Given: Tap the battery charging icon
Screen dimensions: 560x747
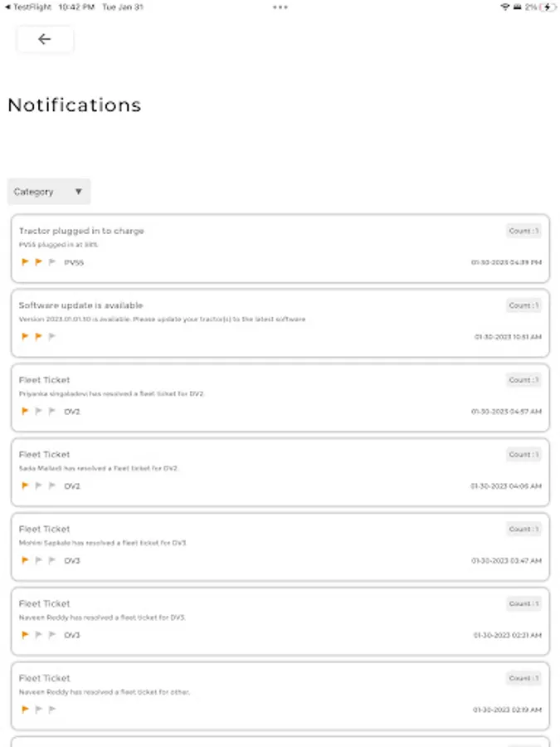Looking at the screenshot, I should click(547, 7).
